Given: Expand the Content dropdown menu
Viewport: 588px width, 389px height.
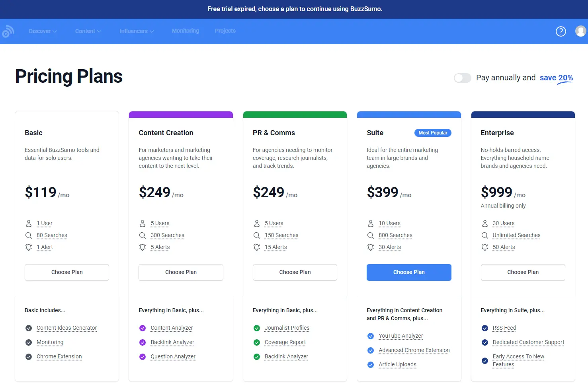Looking at the screenshot, I should (x=88, y=31).
